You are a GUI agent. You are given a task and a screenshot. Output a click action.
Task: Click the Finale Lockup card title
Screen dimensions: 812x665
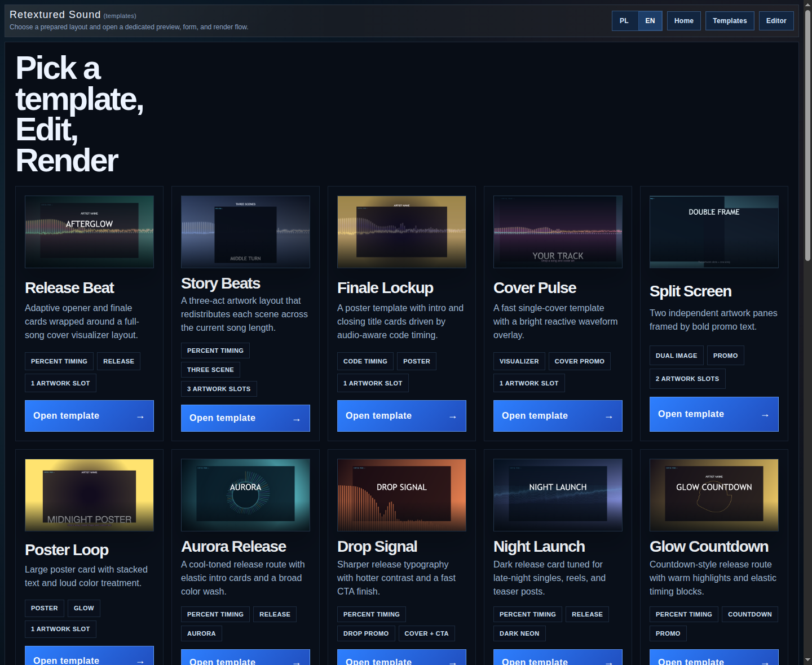[x=385, y=288]
